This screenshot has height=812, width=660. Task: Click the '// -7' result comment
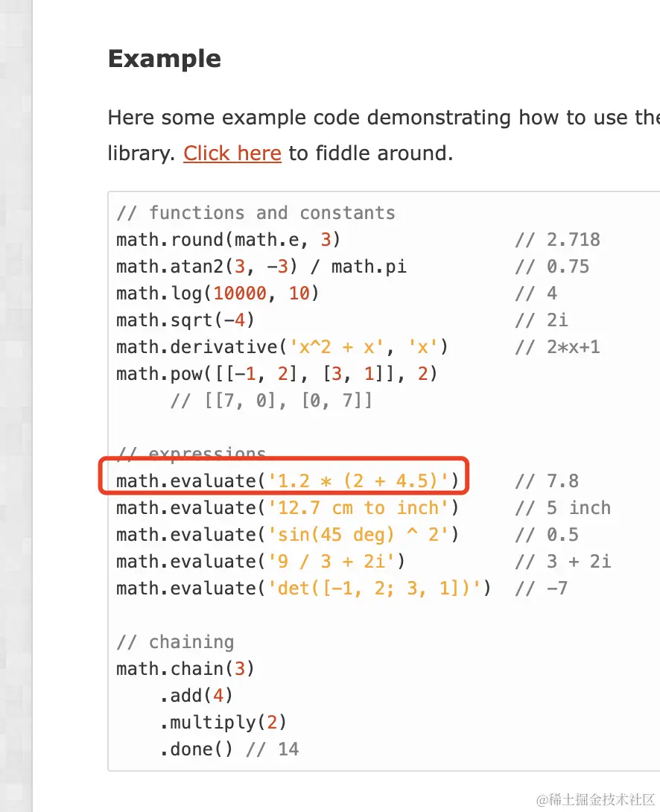[542, 589]
